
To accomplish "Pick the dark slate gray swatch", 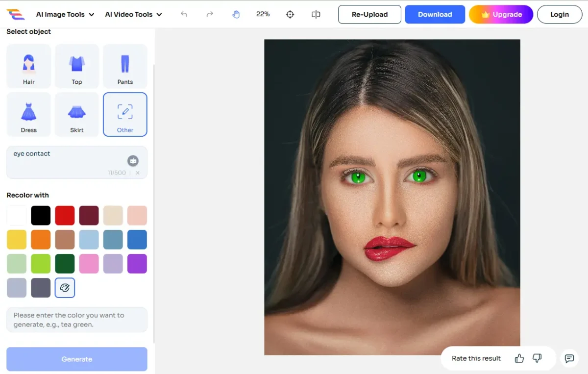I will point(41,288).
